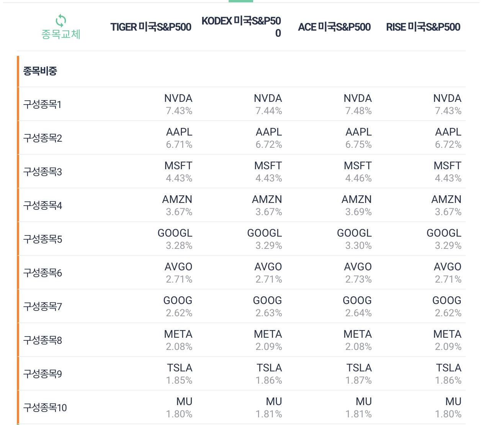The image size is (504, 425).
Task: Select the TIGER 미국S&P500 column header
Action: (151, 27)
